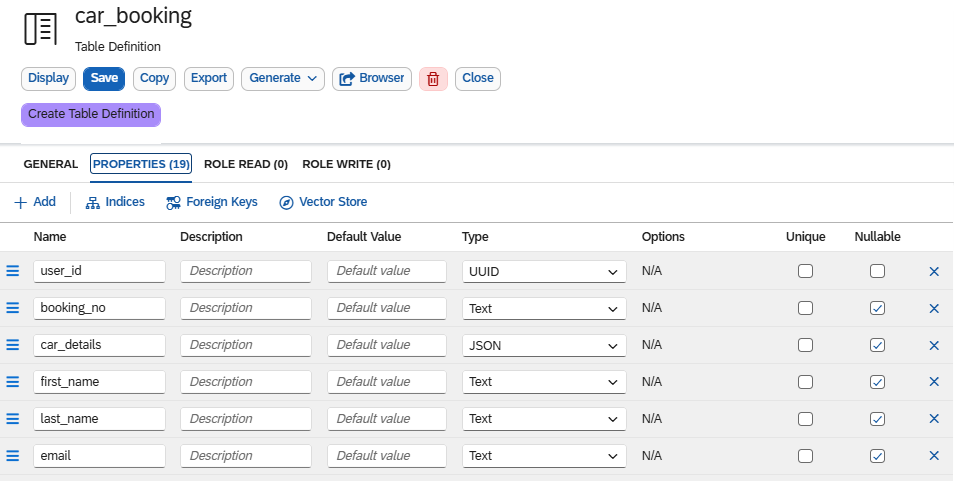
Task: Uncheck Nullable for first_name
Action: [x=877, y=382]
